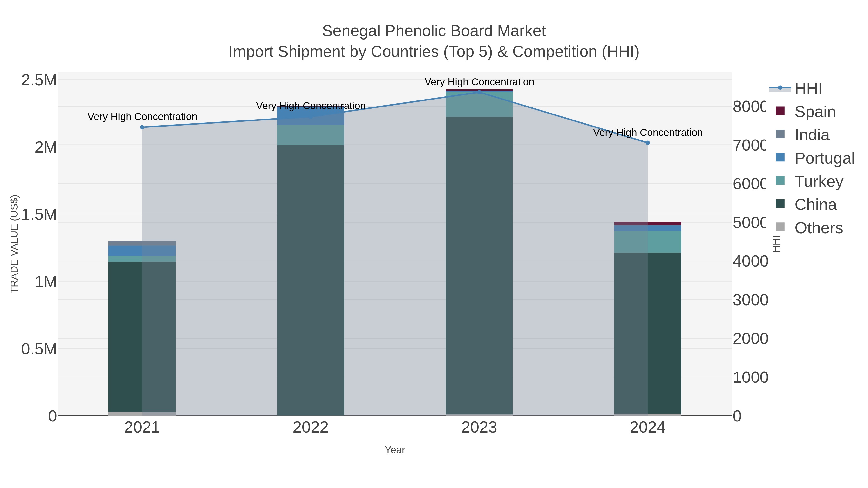Image resolution: width=868 pixels, height=488 pixels.
Task: Click the 2024 HHI data point marker
Action: click(x=648, y=143)
